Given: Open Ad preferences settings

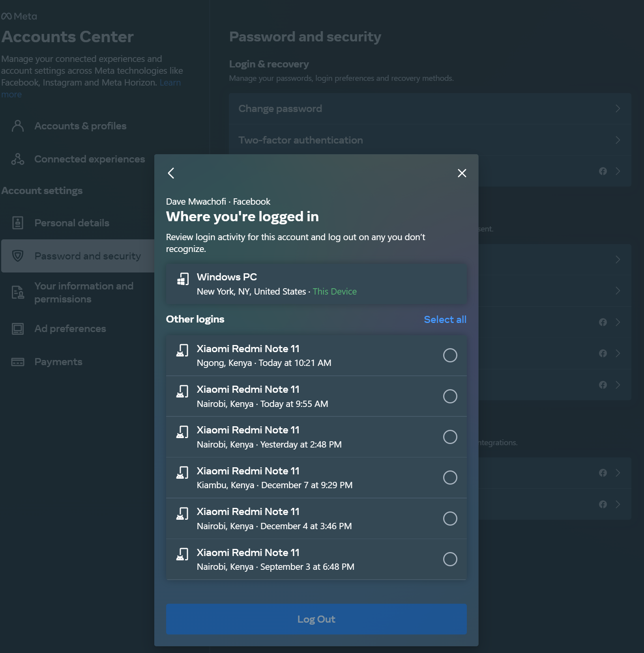Looking at the screenshot, I should click(x=78, y=328).
